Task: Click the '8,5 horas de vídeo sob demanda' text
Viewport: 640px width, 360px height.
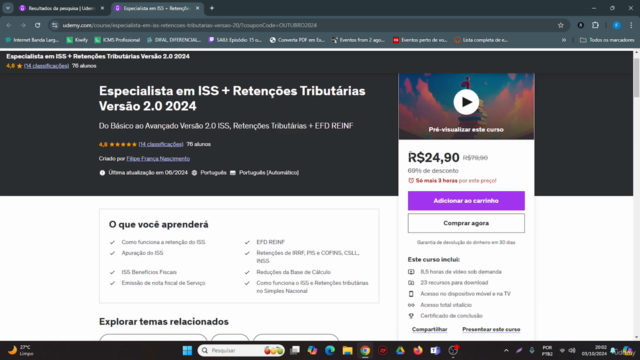Action: coord(461,272)
